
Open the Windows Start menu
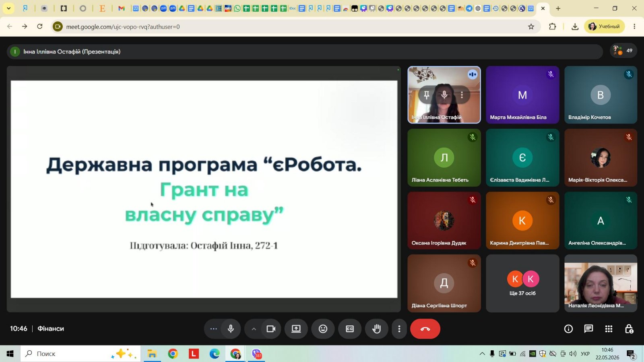10,354
